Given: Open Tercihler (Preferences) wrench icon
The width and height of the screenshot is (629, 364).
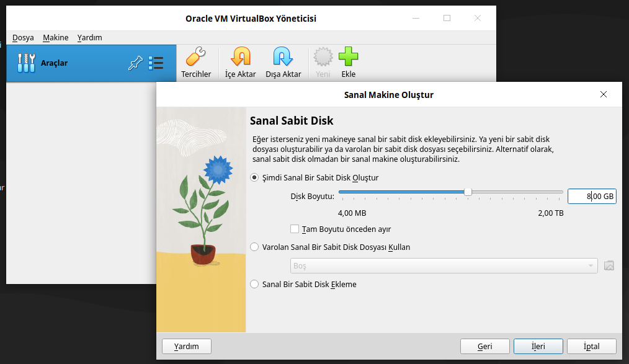Looking at the screenshot, I should [195, 58].
